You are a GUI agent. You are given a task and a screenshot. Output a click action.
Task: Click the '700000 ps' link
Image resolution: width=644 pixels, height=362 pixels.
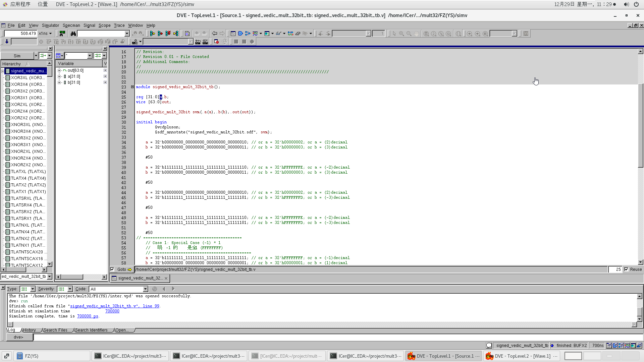[88, 316]
